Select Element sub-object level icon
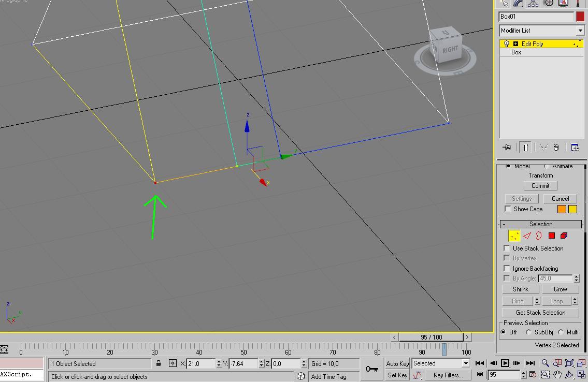 [x=564, y=236]
